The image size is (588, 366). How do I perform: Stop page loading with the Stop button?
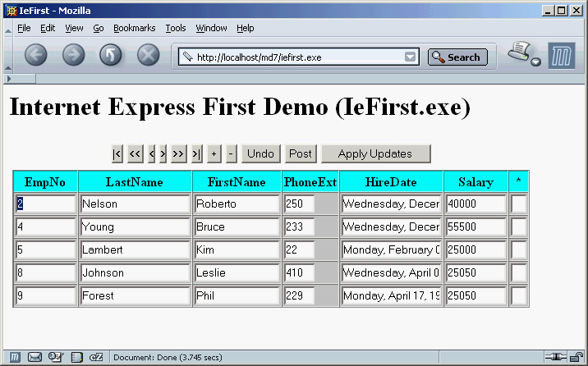[x=148, y=56]
